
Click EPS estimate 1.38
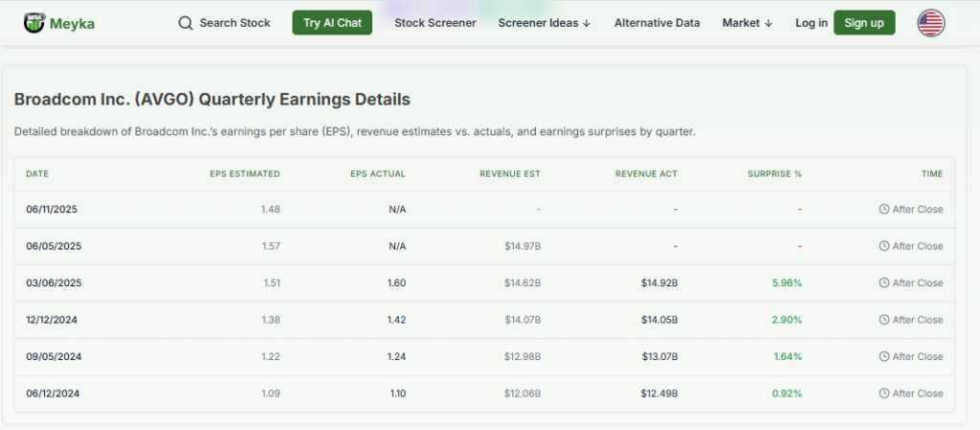click(x=271, y=320)
